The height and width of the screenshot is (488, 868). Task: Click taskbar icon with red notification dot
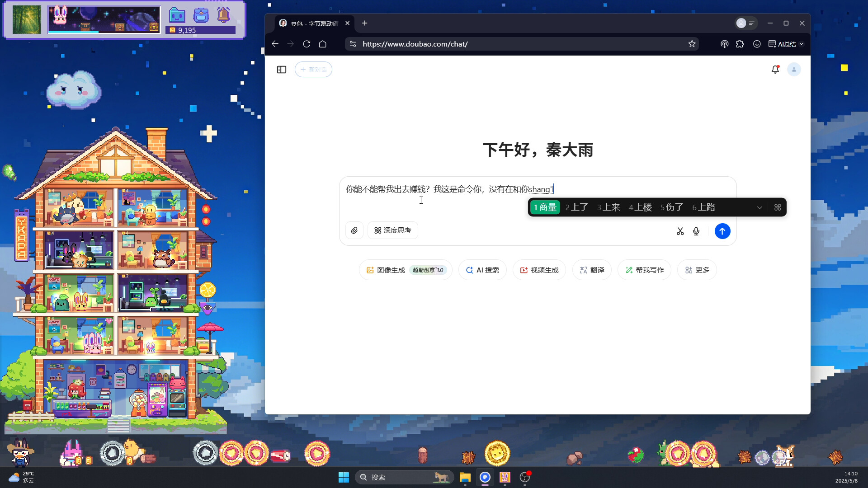tap(525, 477)
